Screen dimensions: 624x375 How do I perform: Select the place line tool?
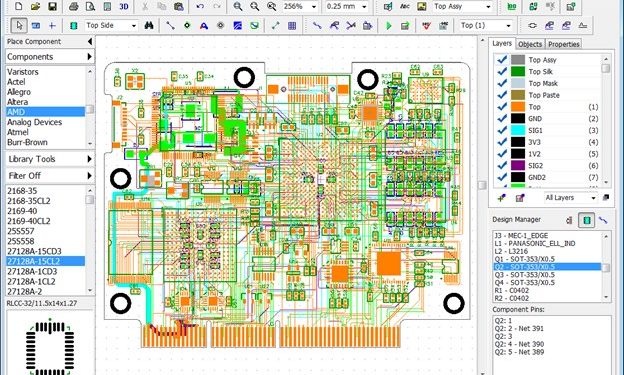pyautogui.click(x=170, y=25)
